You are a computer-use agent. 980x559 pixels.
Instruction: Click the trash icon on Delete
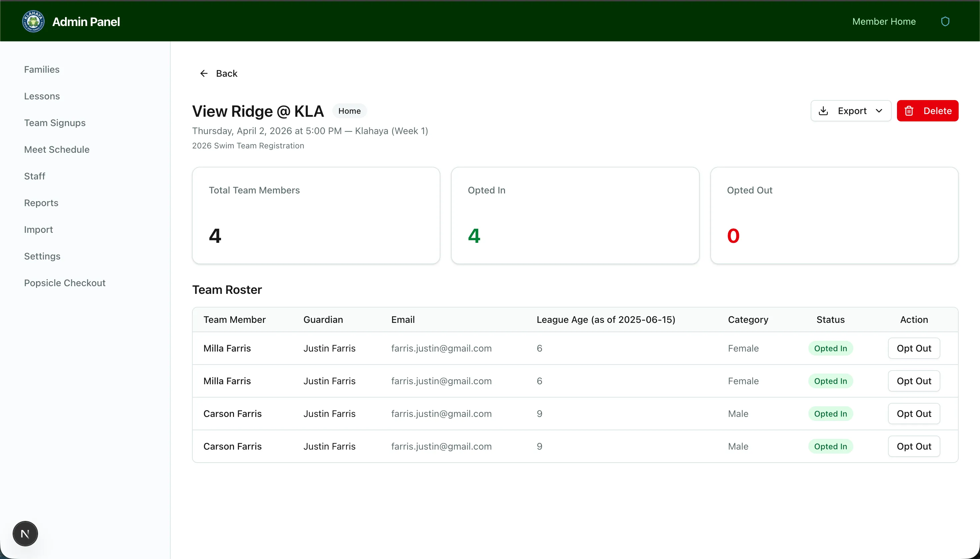point(909,111)
